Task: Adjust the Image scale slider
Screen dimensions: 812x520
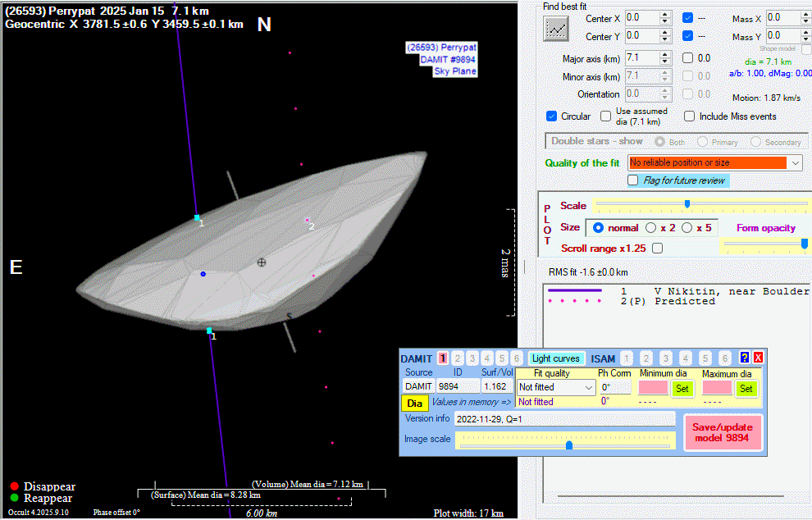Action: (569, 445)
